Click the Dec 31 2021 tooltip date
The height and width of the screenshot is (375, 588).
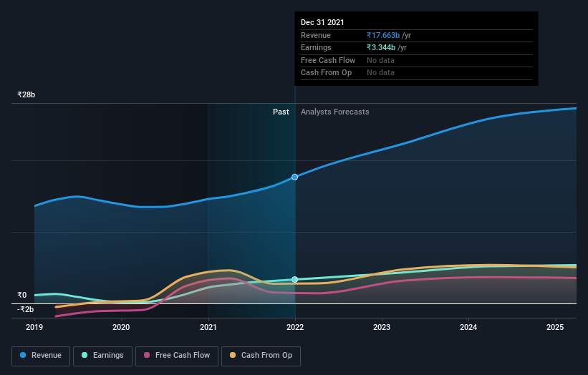tap(322, 22)
